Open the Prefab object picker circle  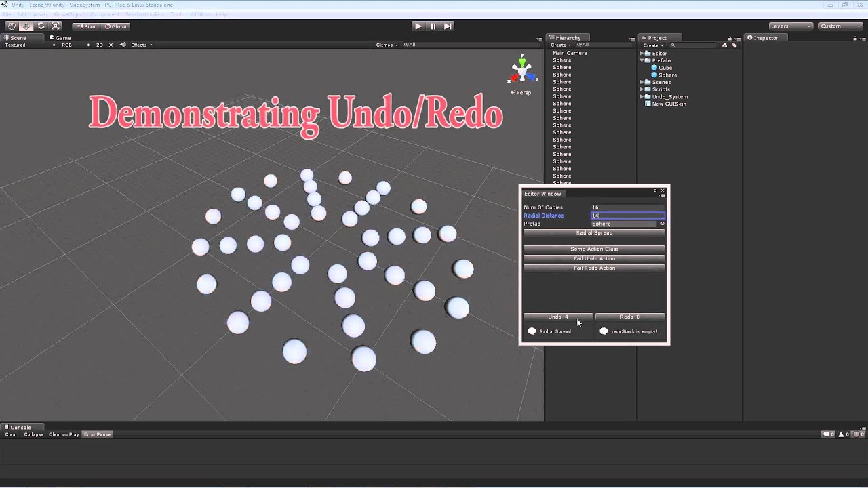(x=663, y=224)
